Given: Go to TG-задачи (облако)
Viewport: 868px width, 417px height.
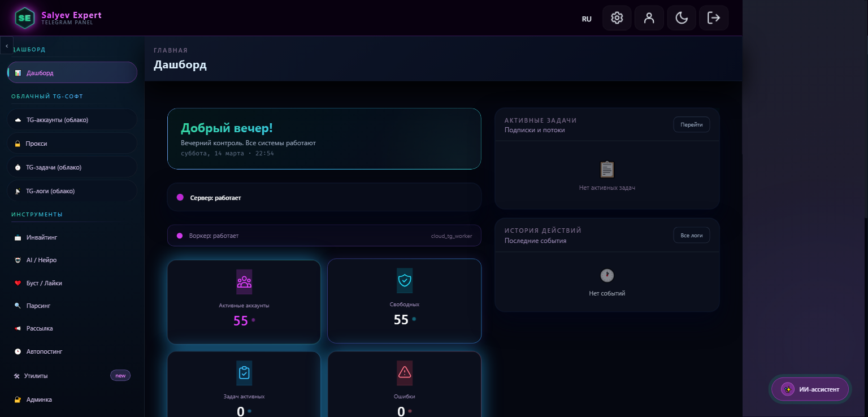Looking at the screenshot, I should point(72,167).
